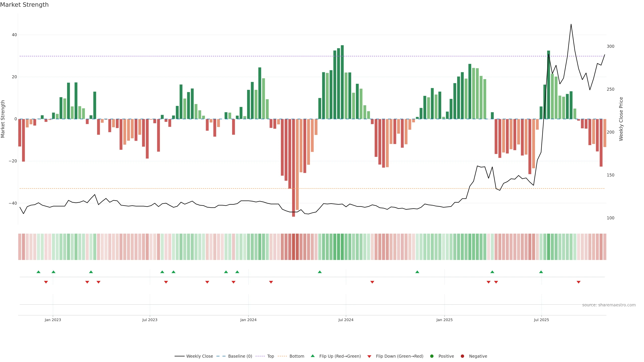The image size is (644, 362).
Task: Click the Flip Up green triangle legend icon
Action: coord(312,356)
